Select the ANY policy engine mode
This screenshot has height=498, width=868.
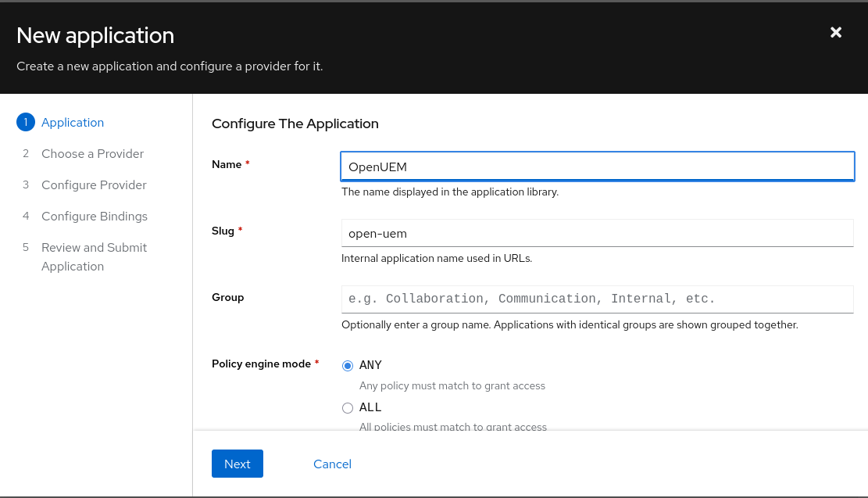coord(347,365)
